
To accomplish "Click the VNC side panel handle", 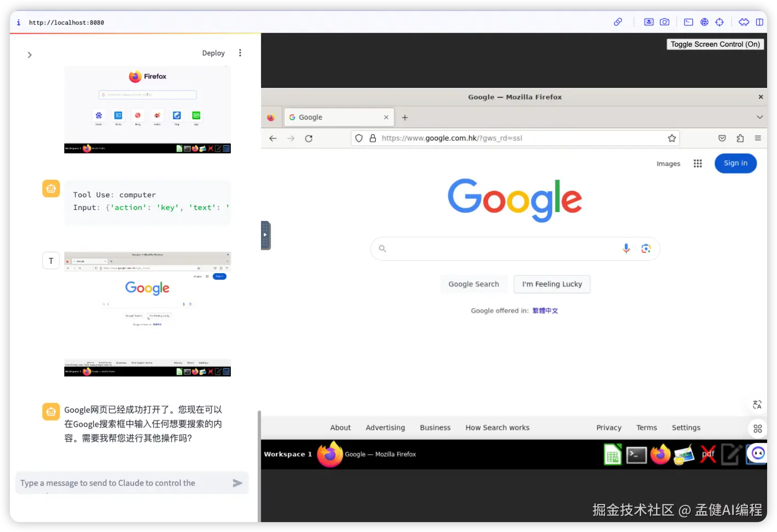I will pos(265,235).
